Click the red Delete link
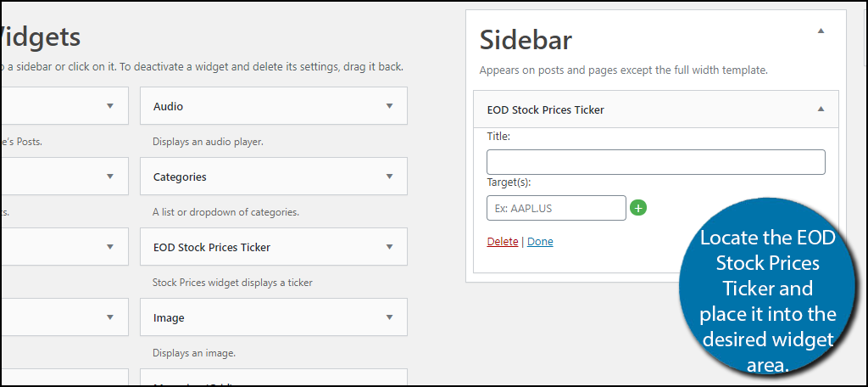This screenshot has width=868, height=387. pyautogui.click(x=503, y=242)
